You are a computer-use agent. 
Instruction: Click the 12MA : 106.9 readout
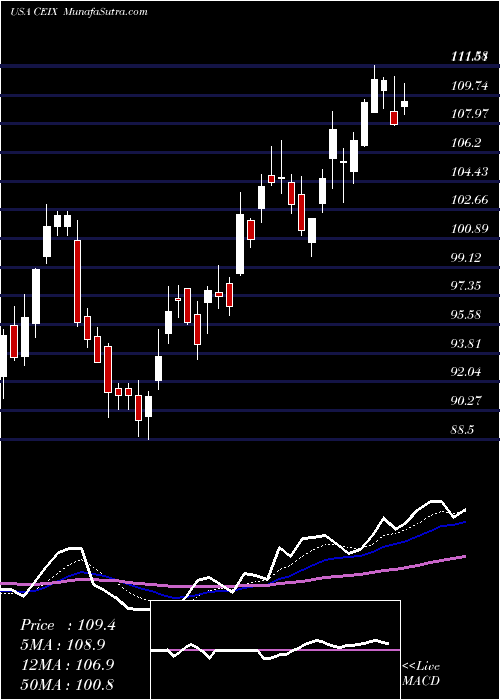pyautogui.click(x=67, y=665)
